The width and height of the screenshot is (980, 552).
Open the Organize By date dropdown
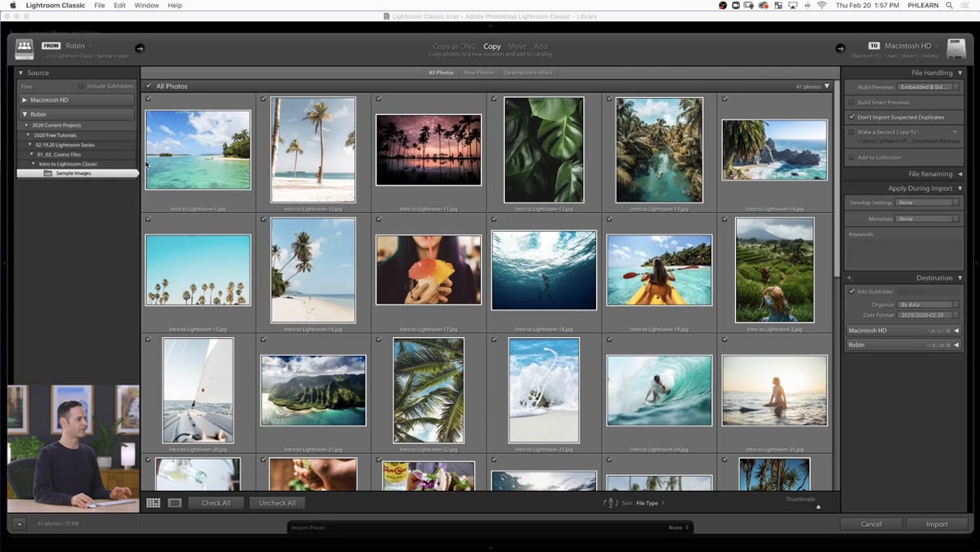(927, 305)
